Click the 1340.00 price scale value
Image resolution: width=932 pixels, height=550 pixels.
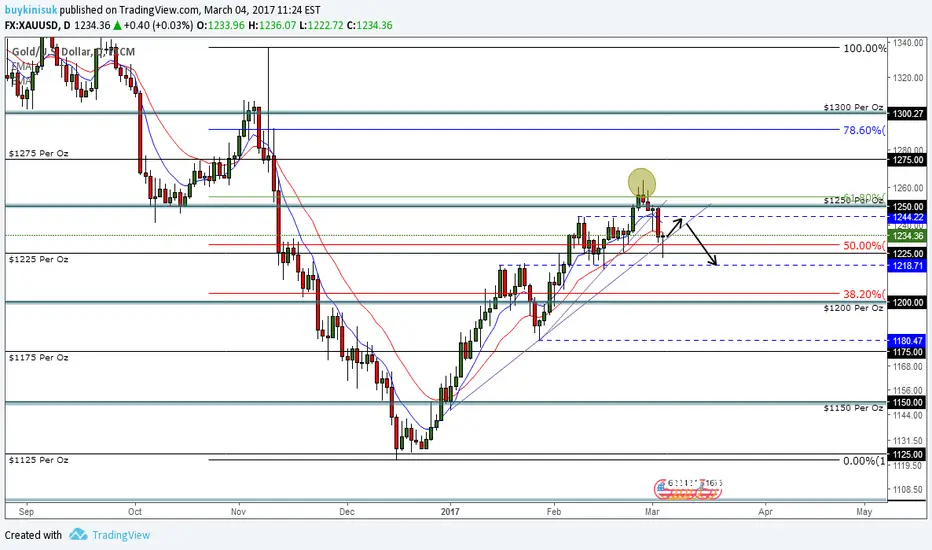click(x=908, y=43)
